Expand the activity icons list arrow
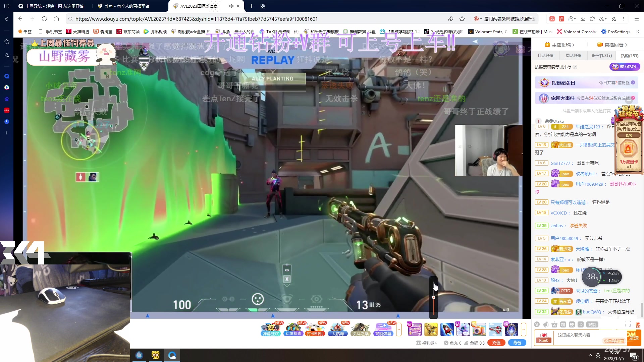Screen dimensions: 644x362 [399, 329]
